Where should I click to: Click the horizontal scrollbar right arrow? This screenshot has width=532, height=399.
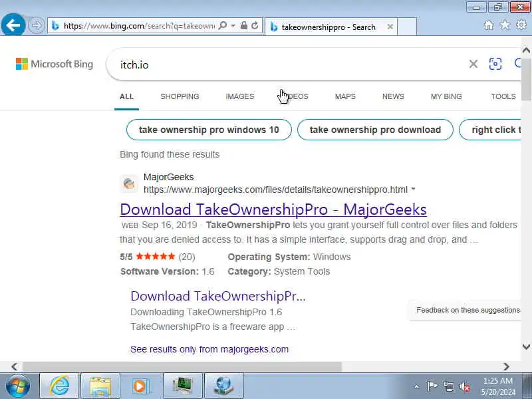(x=506, y=366)
